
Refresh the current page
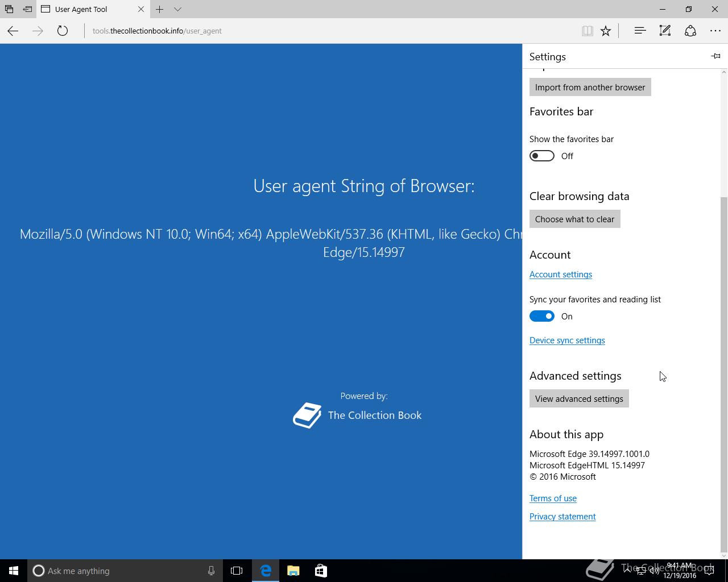63,31
